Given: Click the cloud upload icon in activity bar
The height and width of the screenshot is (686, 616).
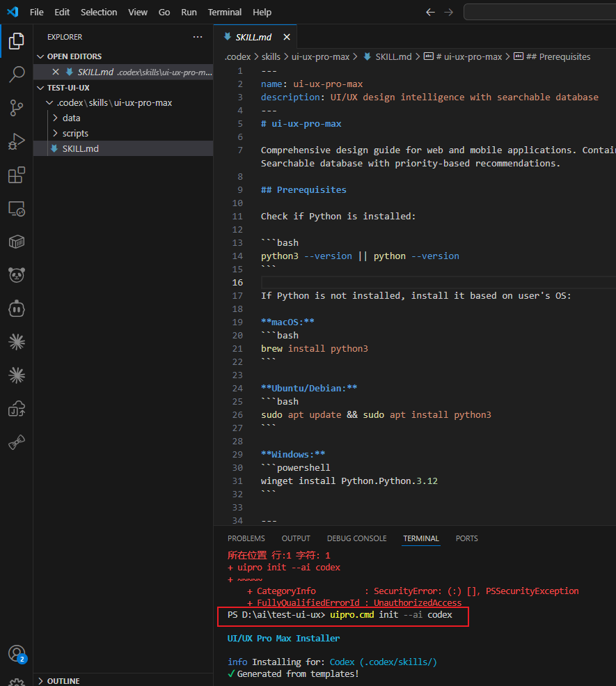Looking at the screenshot, I should [16, 409].
